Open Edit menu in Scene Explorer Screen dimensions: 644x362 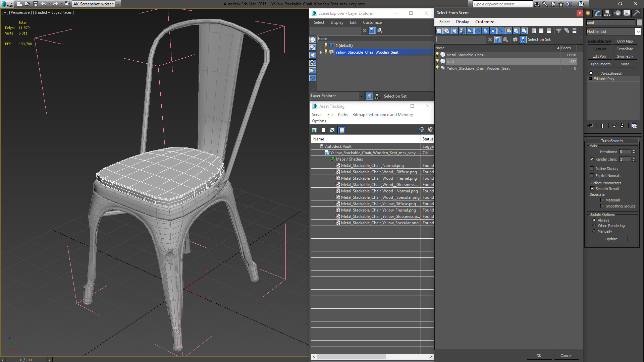(353, 22)
